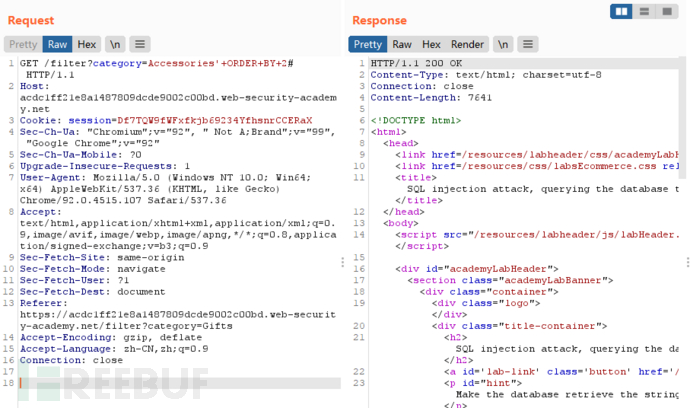Screen dimensions: 690x408
Task: Click the Sec-Fetch-Mode: navigate line
Action: pyautogui.click(x=92, y=269)
